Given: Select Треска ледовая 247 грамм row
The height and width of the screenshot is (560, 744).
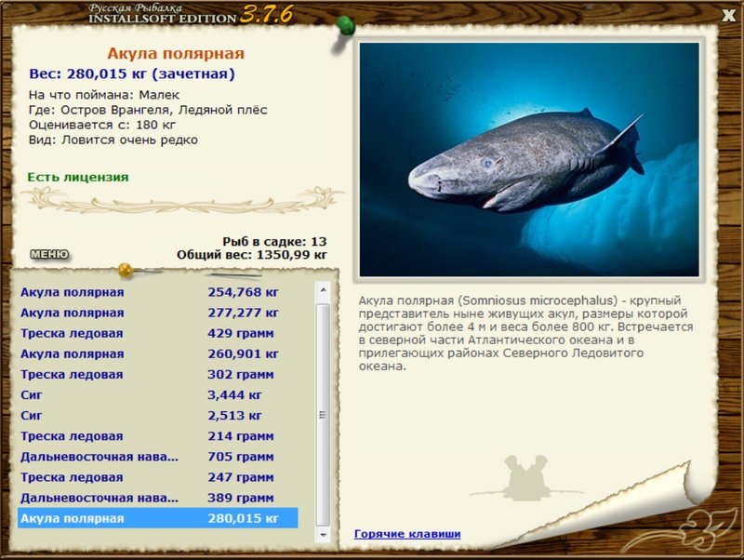Looking at the screenshot, I should pos(157,477).
